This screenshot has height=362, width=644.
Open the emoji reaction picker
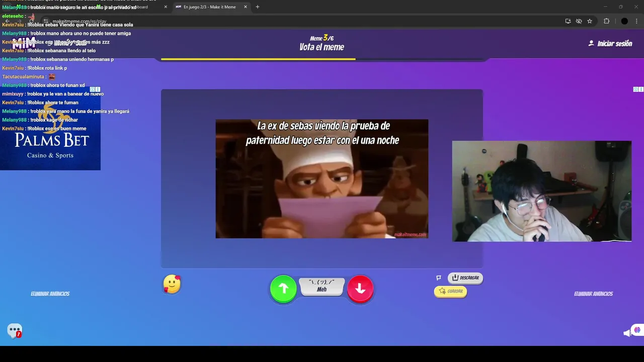click(x=172, y=284)
